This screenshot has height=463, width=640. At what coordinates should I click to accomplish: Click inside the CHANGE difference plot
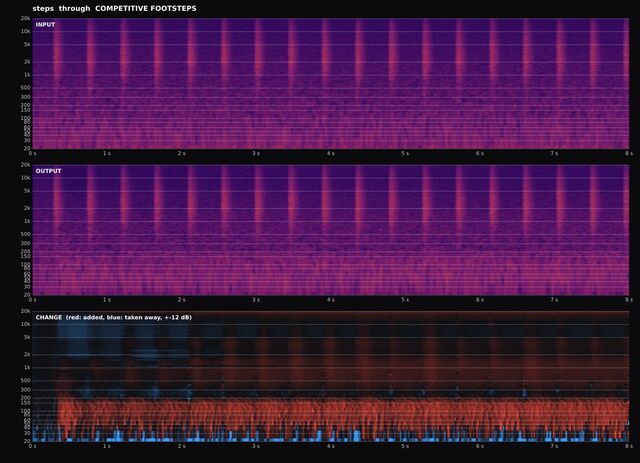pyautogui.click(x=331, y=376)
